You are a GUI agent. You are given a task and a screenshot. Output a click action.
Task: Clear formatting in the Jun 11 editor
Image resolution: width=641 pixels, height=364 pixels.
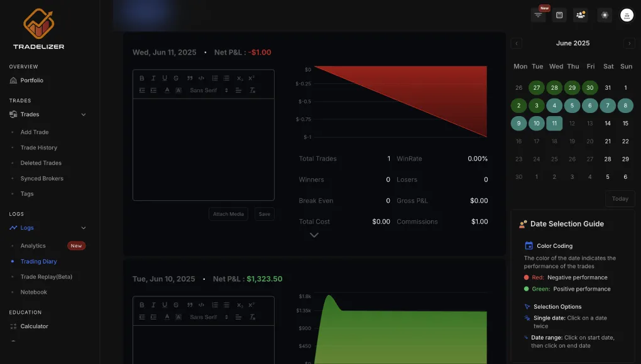[253, 90]
